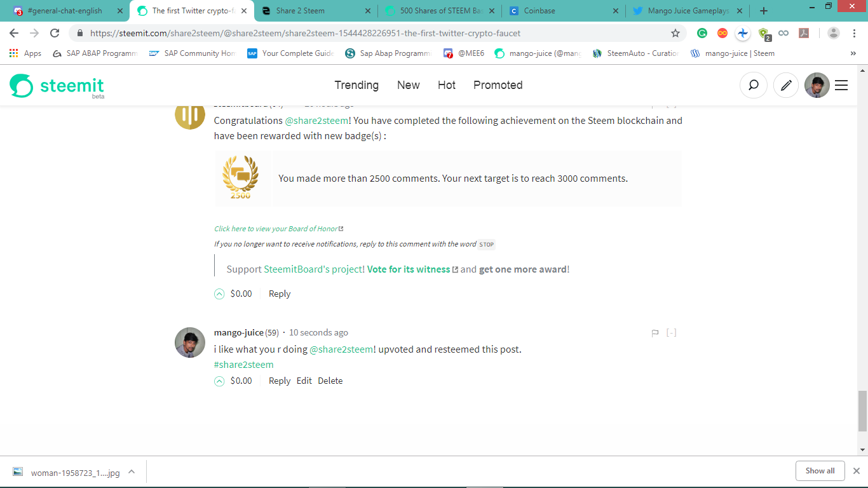Image resolution: width=868 pixels, height=488 pixels.
Task: Reply to the mango-juice comment
Action: [x=280, y=381]
